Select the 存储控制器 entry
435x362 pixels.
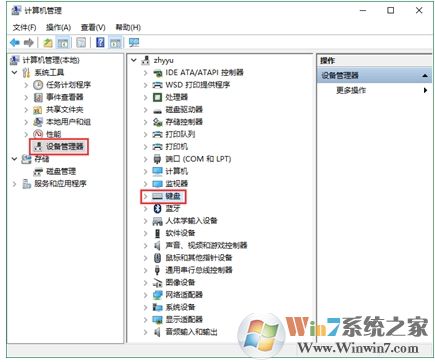click(x=184, y=122)
